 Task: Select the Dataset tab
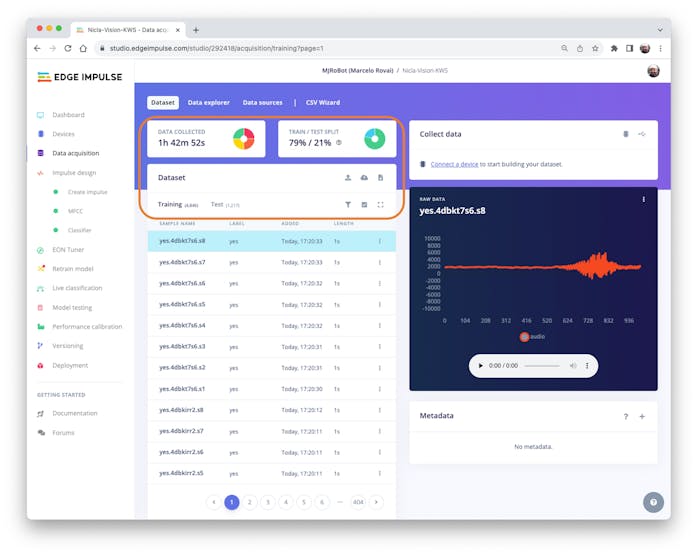(162, 102)
